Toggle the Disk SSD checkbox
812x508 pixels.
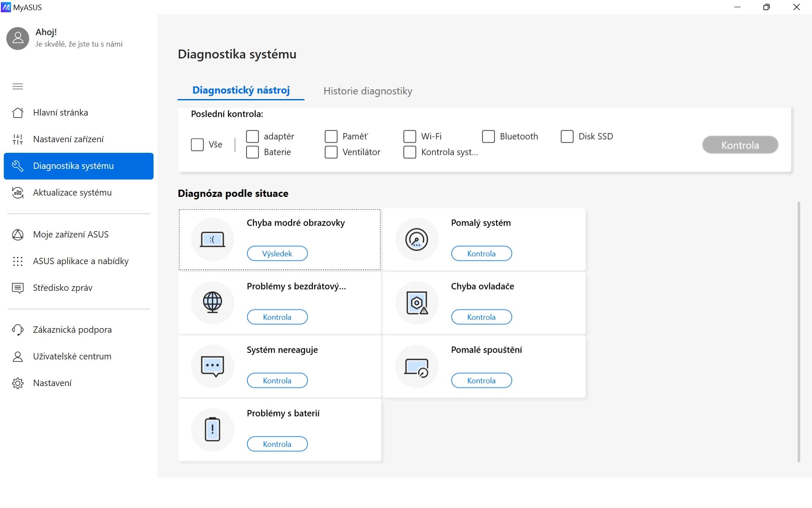pyautogui.click(x=567, y=136)
